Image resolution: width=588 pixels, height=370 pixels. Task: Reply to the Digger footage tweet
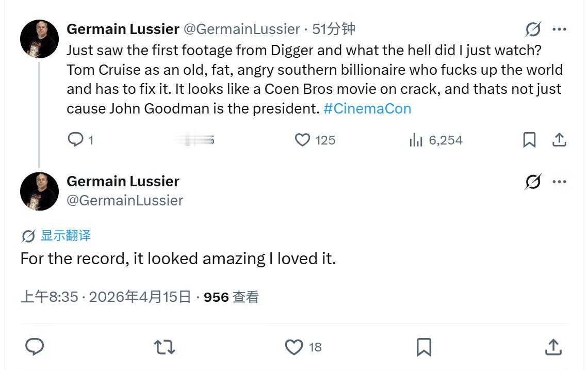76,140
